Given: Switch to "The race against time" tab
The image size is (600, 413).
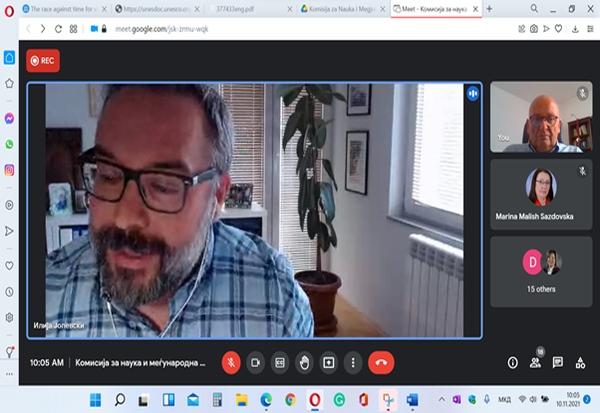Looking at the screenshot, I should point(64,8).
